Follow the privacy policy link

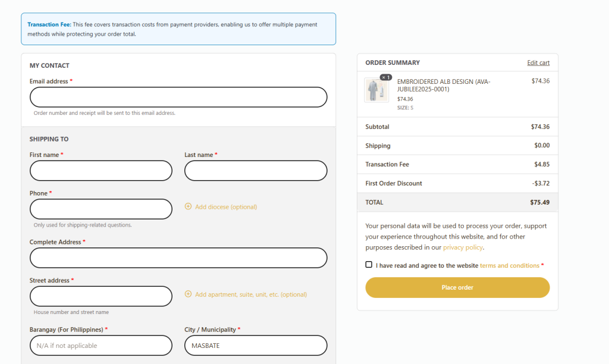click(463, 247)
